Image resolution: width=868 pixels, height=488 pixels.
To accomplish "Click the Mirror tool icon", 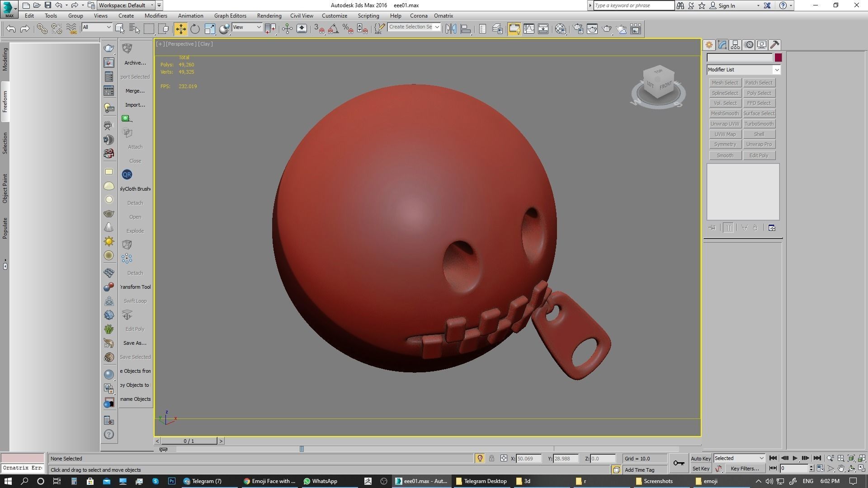I will [451, 29].
